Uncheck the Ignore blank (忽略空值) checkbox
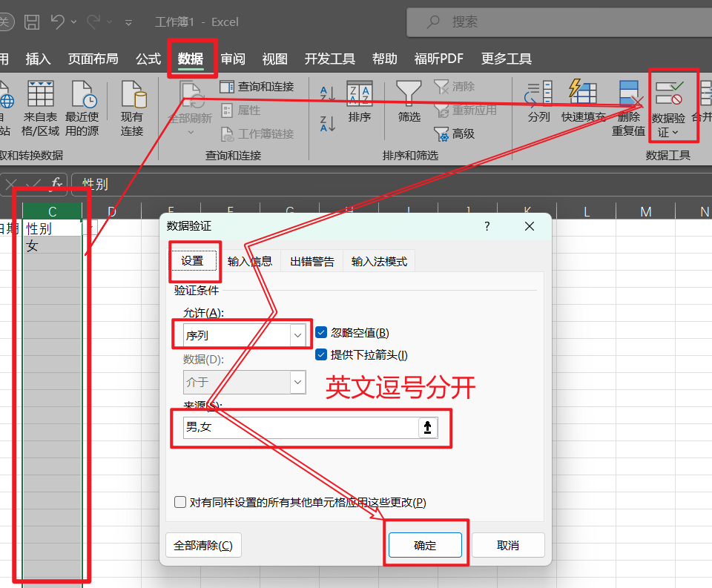 pyautogui.click(x=321, y=333)
